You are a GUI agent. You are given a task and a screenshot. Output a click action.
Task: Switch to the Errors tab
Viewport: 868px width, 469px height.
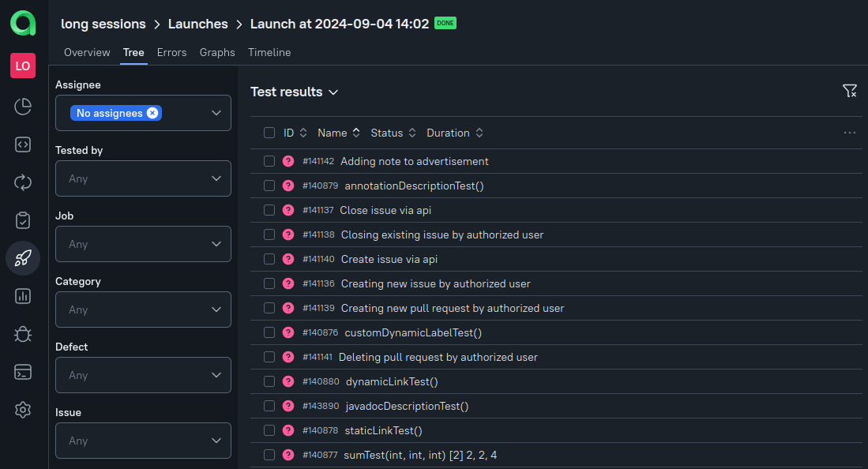(171, 52)
